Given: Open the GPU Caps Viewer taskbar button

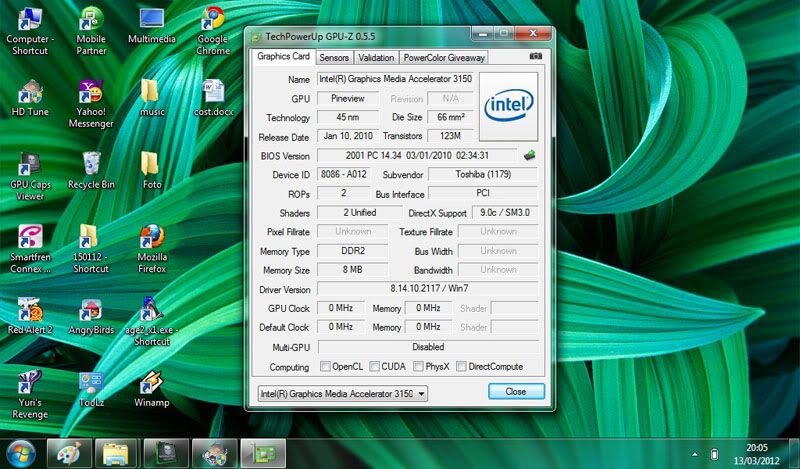Looking at the screenshot, I should pyautogui.click(x=166, y=454).
